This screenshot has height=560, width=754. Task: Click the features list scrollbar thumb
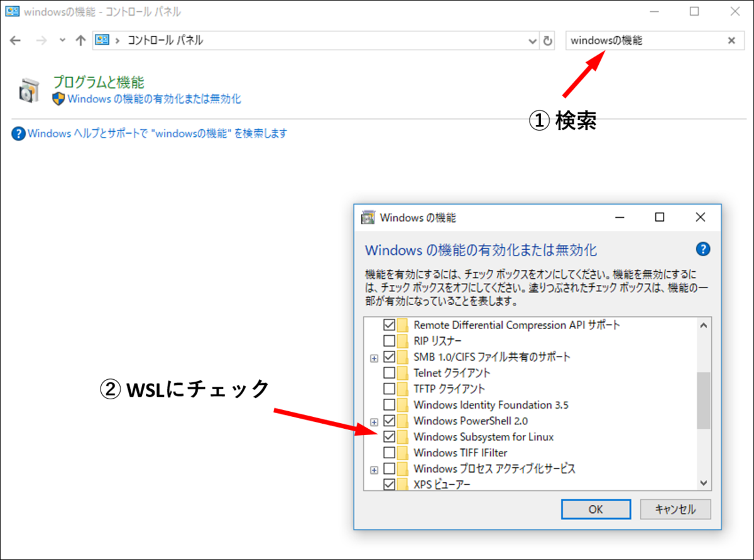(x=704, y=401)
